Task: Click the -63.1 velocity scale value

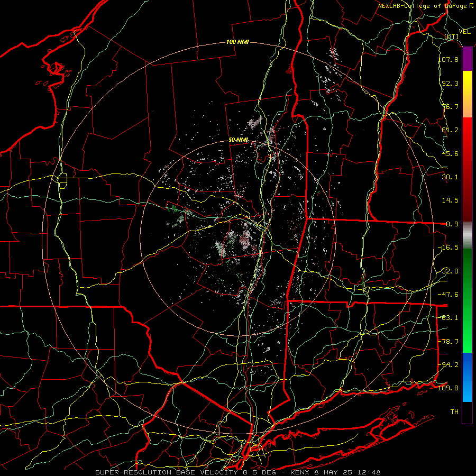Action: coord(448,318)
